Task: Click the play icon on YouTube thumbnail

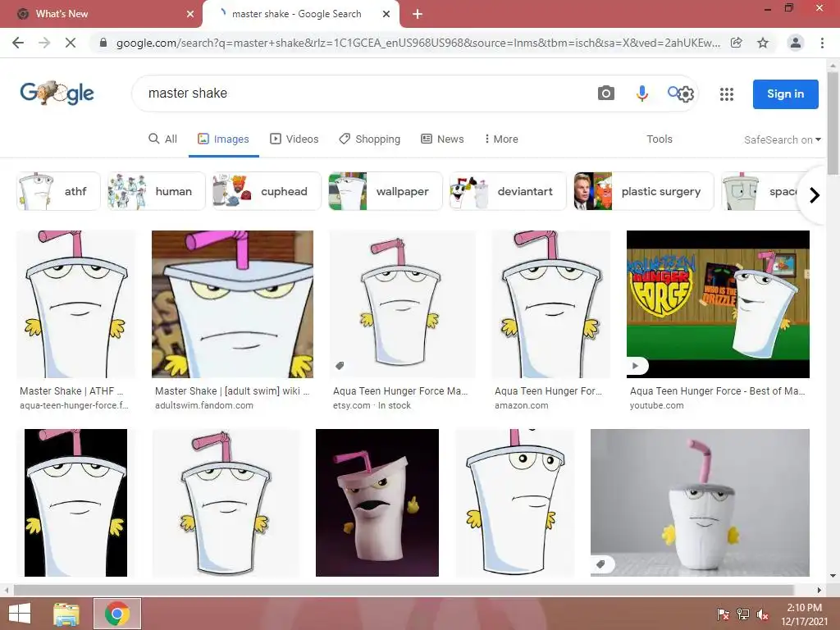Action: pos(636,366)
